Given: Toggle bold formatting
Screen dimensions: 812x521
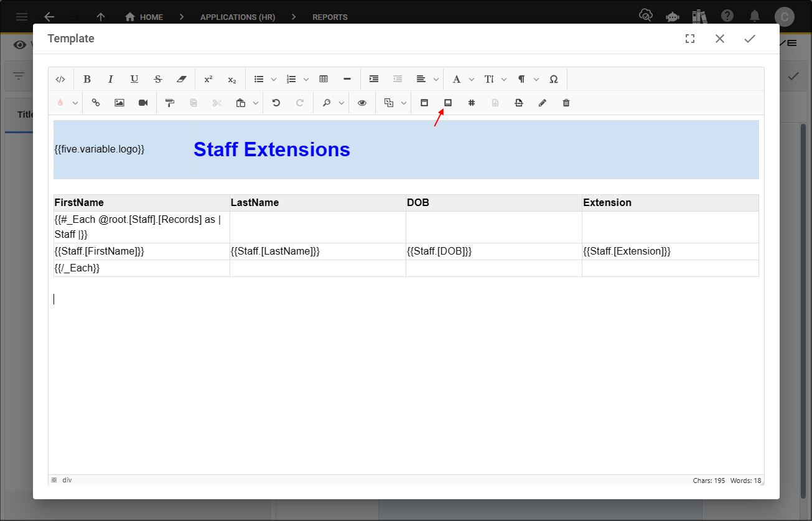Looking at the screenshot, I should click(87, 79).
